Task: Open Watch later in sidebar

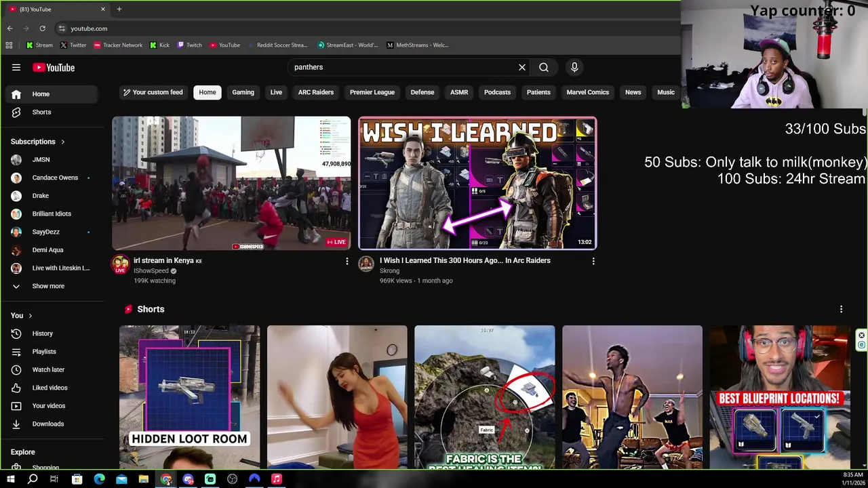Action: (52, 369)
